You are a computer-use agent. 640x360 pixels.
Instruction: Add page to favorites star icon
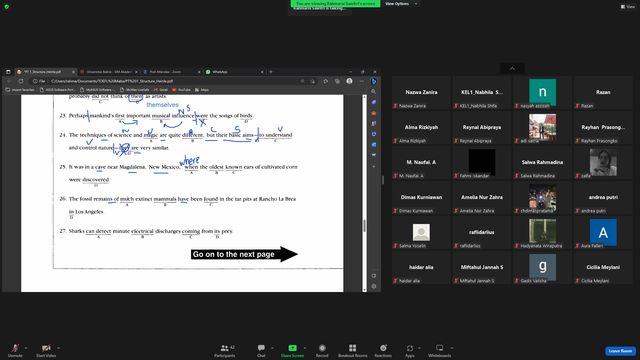[326, 81]
